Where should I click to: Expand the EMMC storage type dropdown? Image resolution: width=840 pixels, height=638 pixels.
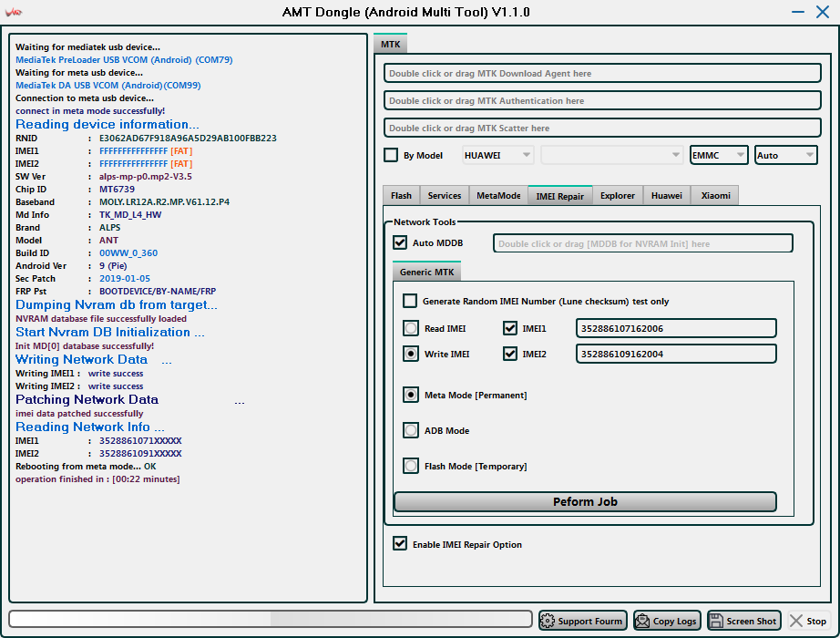tap(719, 155)
